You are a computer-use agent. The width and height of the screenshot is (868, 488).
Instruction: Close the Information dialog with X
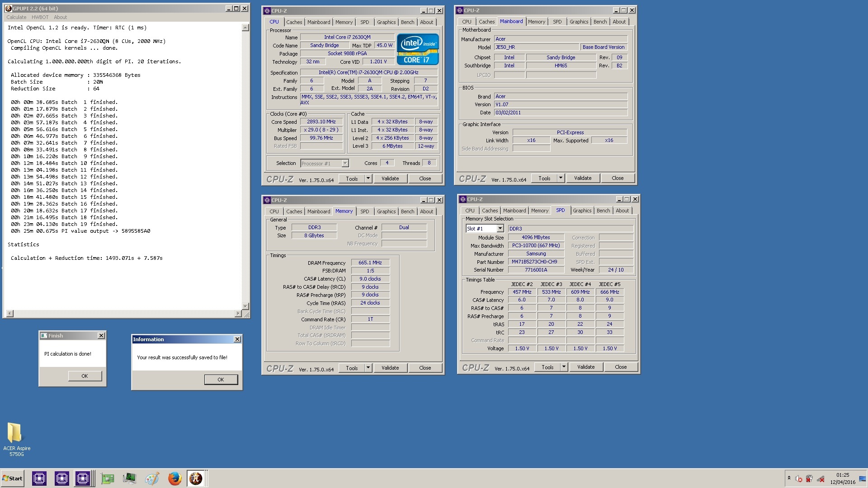[237, 339]
